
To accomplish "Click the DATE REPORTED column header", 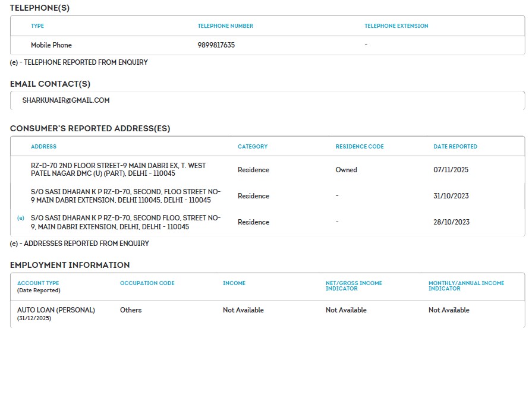I will tap(455, 147).
